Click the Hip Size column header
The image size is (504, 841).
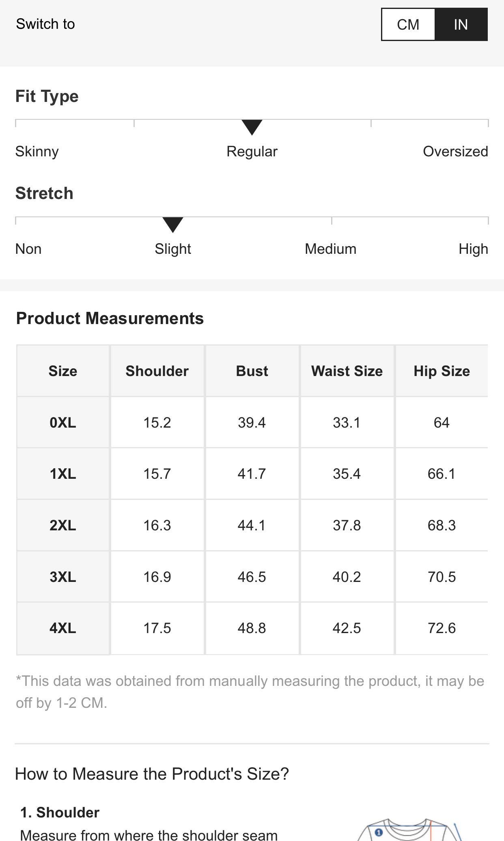point(442,371)
